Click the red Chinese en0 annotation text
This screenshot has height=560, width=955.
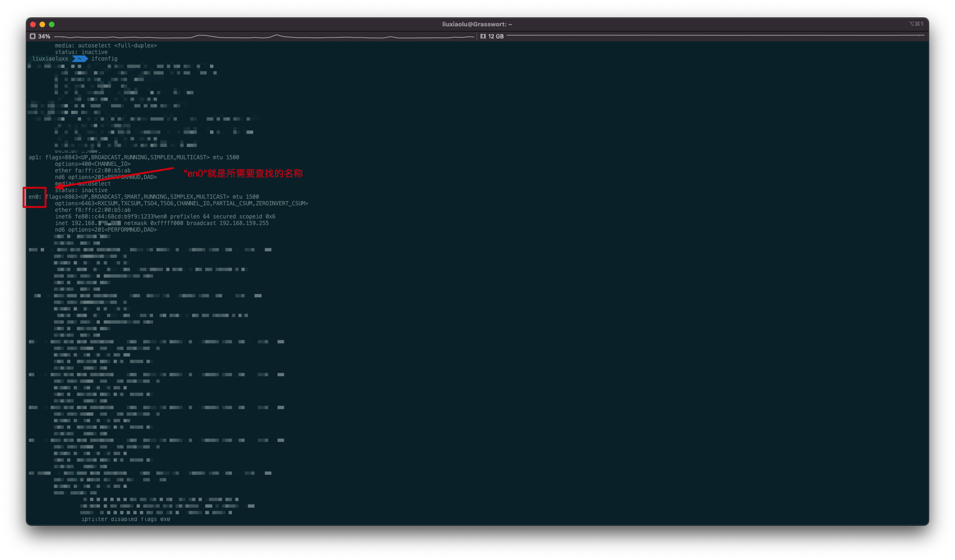[243, 173]
